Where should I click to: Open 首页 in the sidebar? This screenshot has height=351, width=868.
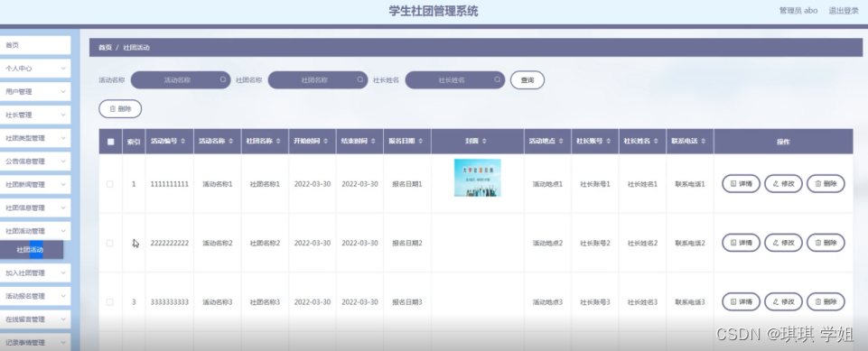pyautogui.click(x=35, y=45)
